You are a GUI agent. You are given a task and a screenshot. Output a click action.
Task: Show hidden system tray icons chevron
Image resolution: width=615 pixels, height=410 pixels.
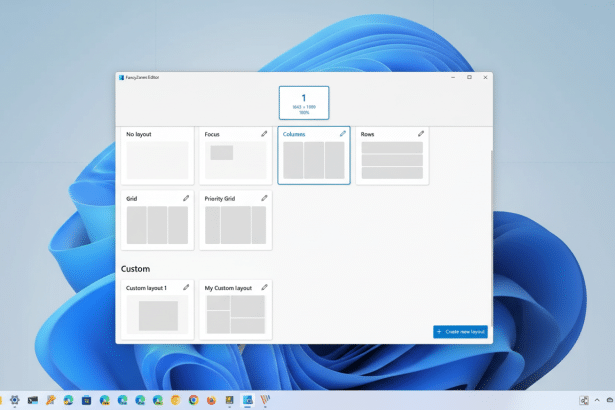click(597, 400)
